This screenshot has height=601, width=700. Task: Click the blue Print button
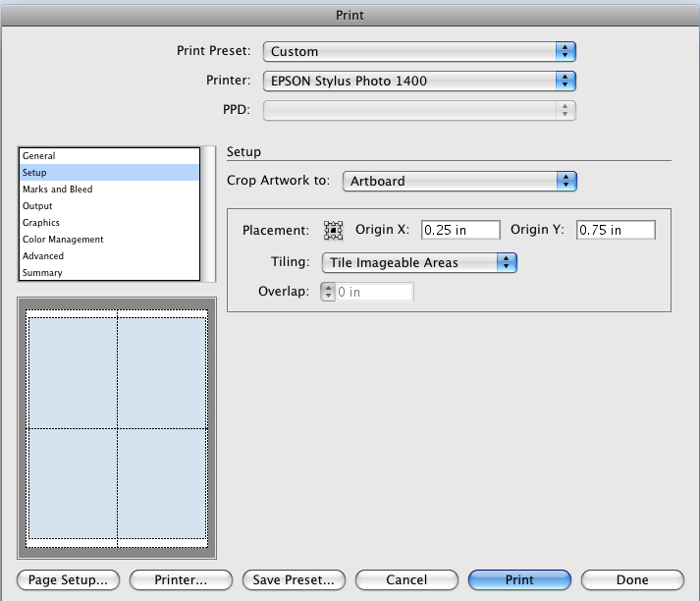(519, 580)
